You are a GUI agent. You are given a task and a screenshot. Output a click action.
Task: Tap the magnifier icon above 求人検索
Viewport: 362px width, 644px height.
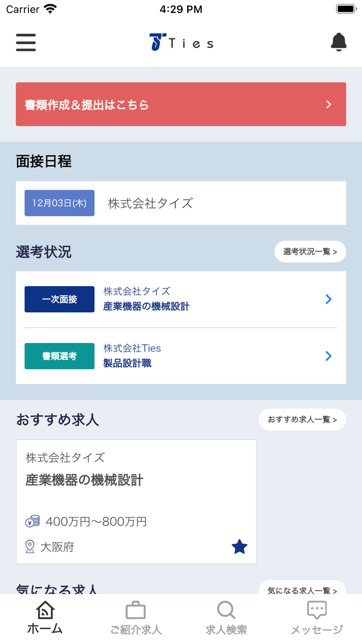(x=226, y=609)
